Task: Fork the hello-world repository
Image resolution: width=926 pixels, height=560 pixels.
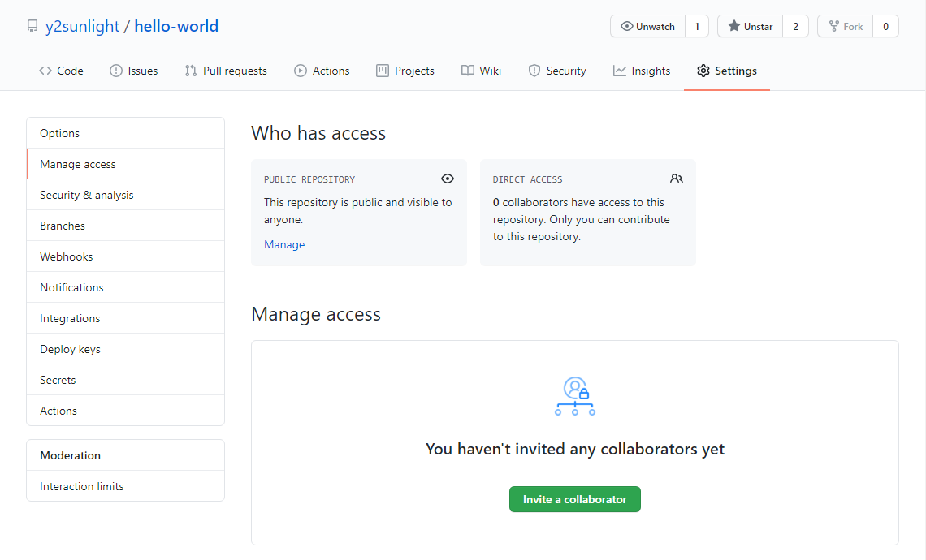Action: point(845,27)
